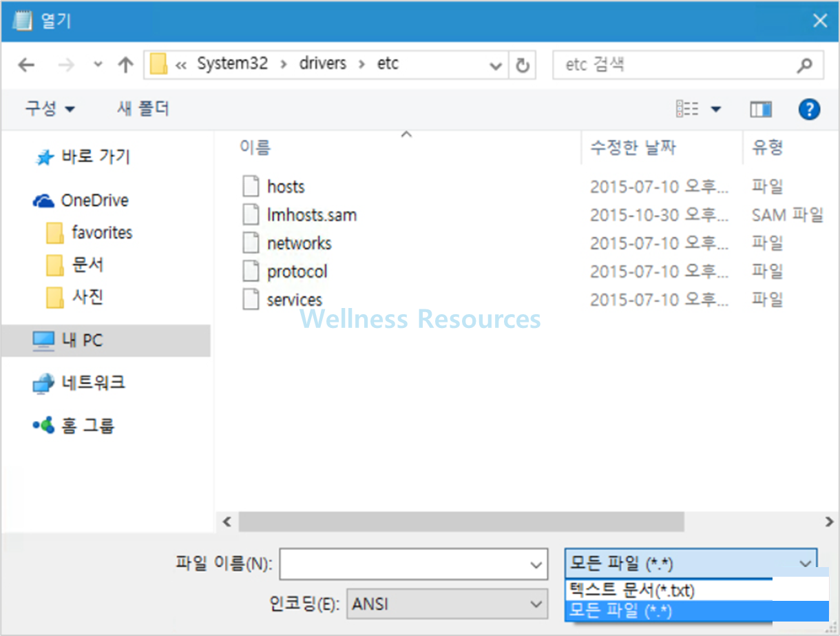This screenshot has width=840, height=636.
Task: Select the lmhosts.sam file
Action: coord(312,215)
